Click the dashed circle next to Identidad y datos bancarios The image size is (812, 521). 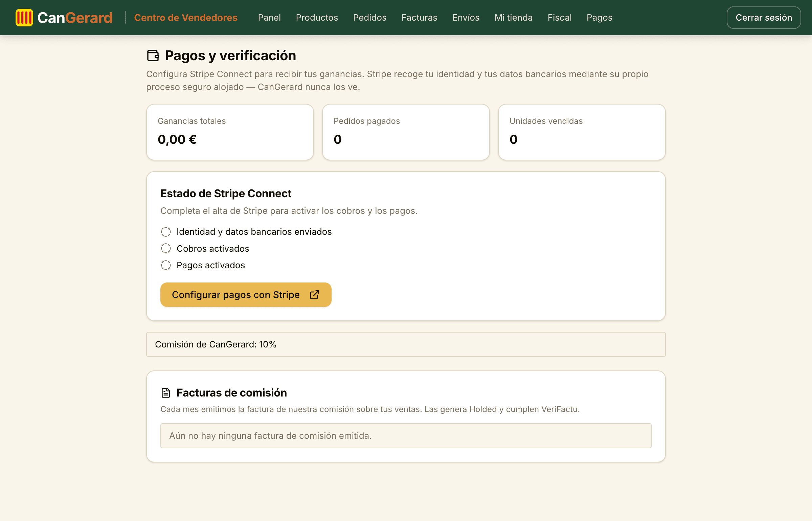click(x=166, y=232)
